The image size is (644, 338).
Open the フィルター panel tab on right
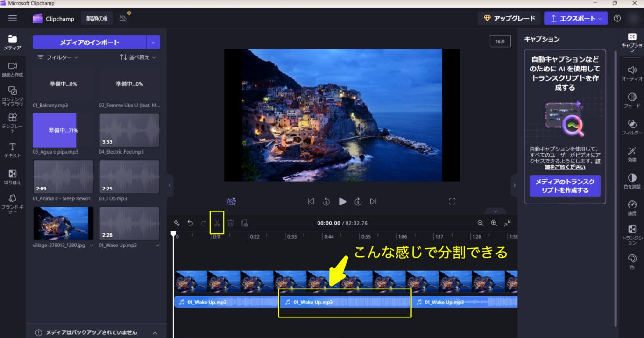coord(632,127)
